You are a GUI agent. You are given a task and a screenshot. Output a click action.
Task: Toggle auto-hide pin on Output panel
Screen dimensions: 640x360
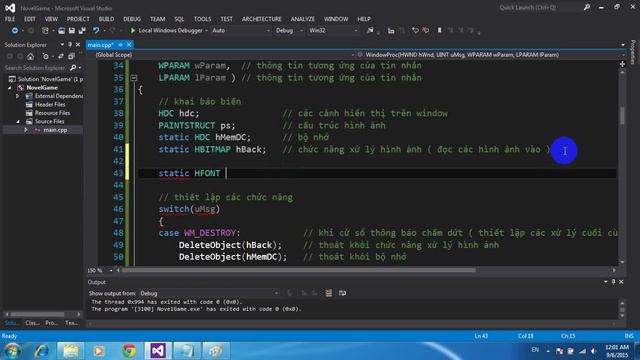click(613, 282)
